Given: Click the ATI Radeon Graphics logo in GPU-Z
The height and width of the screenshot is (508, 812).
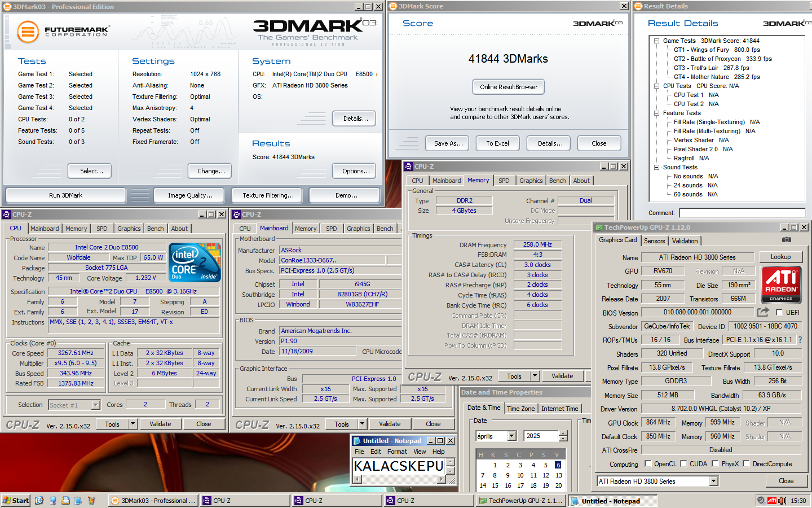Looking at the screenshot, I should (781, 284).
